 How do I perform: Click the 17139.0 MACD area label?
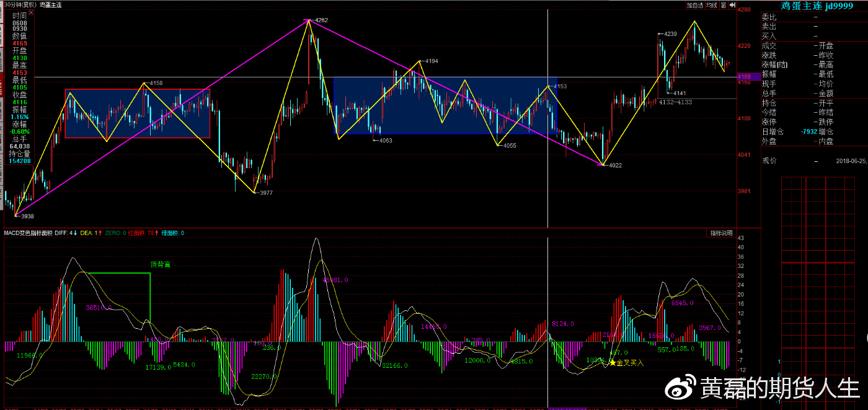pos(158,368)
